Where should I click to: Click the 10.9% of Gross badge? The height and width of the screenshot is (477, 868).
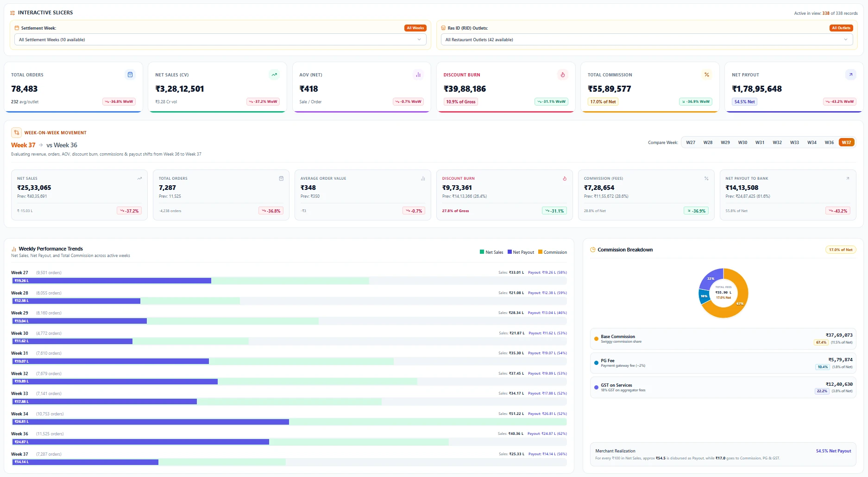coord(461,102)
